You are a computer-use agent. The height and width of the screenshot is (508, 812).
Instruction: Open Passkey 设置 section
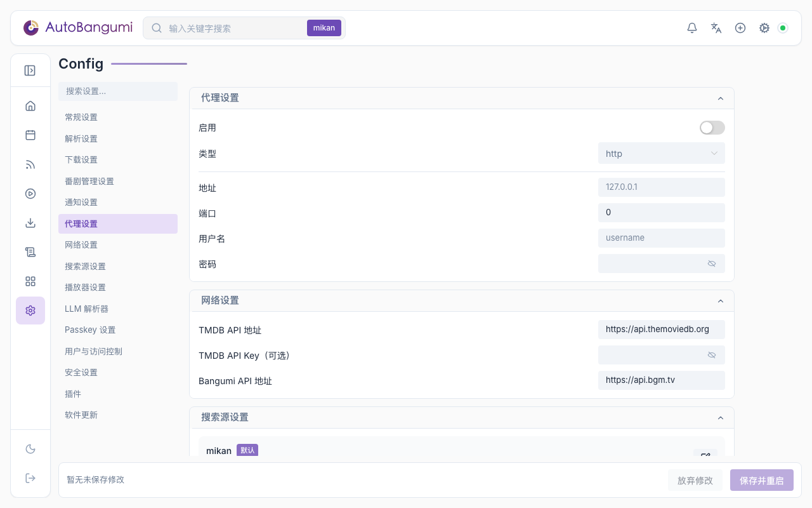point(118,330)
